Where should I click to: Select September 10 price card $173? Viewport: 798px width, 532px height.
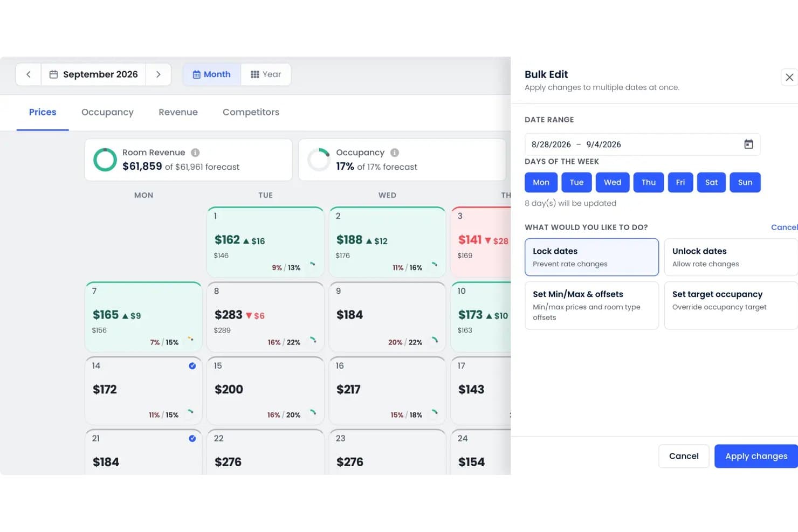481,317
